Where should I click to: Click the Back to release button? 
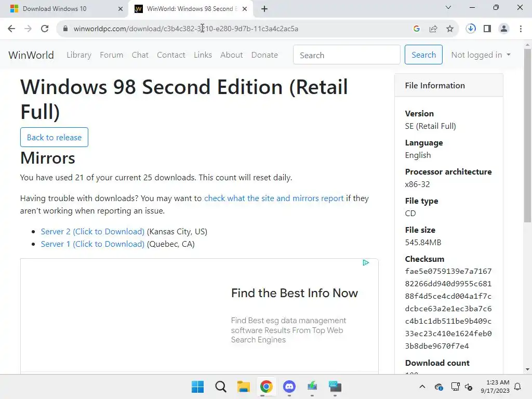(x=54, y=137)
